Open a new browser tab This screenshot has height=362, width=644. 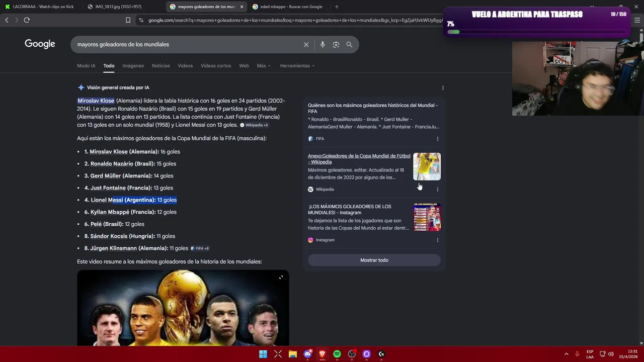pyautogui.click(x=337, y=7)
